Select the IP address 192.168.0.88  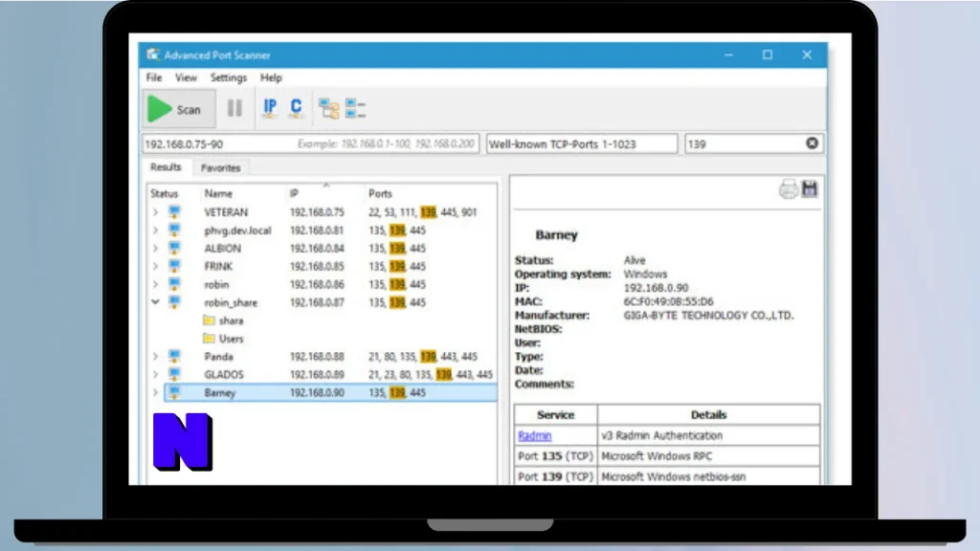317,357
